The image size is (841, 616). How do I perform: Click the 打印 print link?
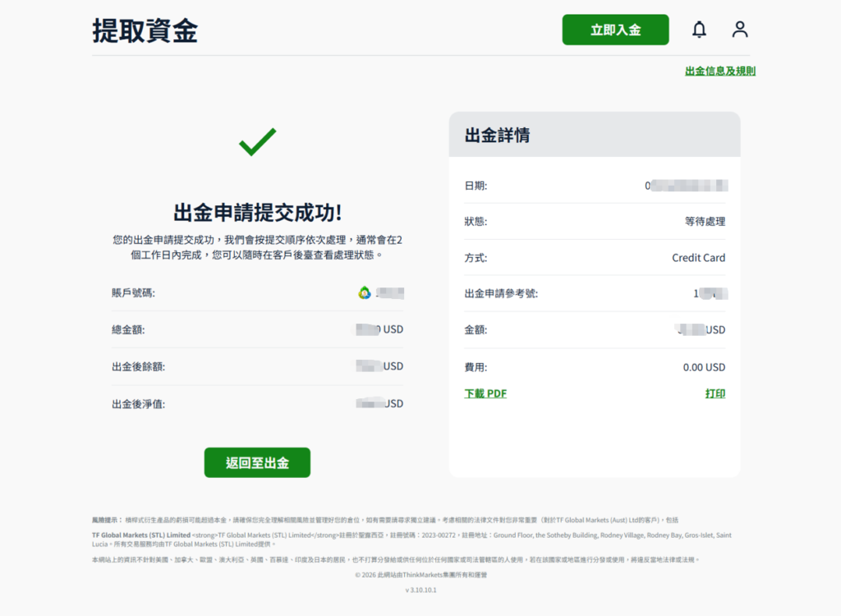coord(715,393)
